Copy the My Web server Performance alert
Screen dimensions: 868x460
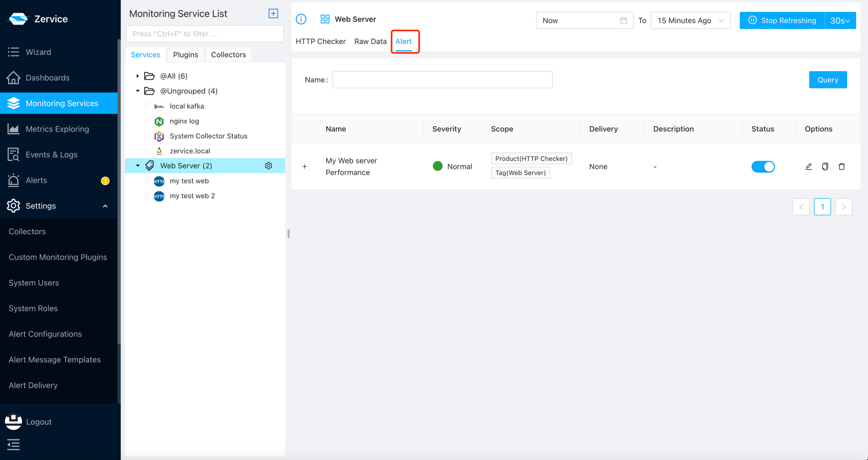click(825, 167)
